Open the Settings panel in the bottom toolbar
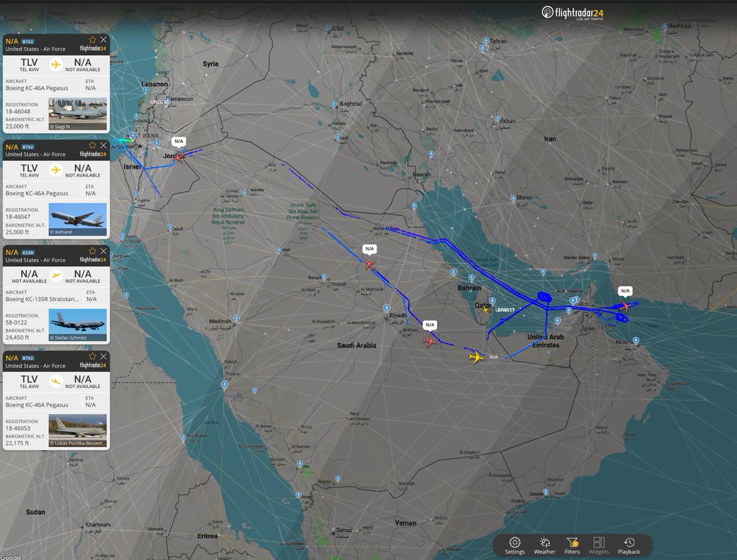The image size is (737, 560). (515, 545)
